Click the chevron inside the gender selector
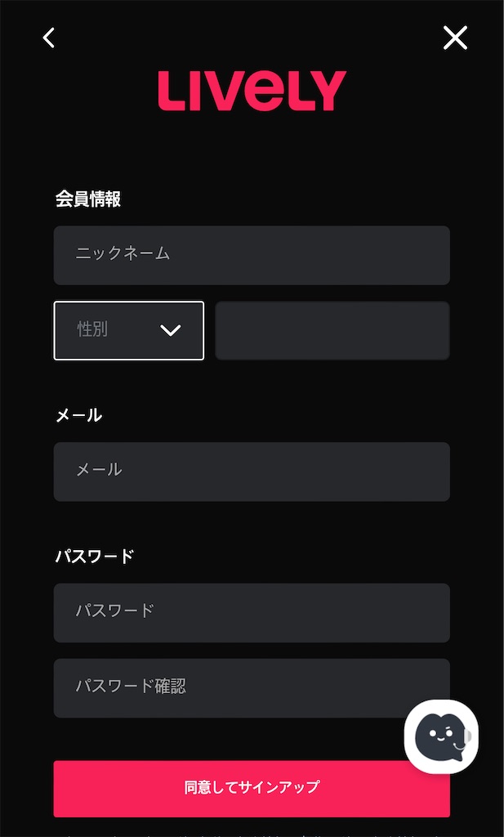 [x=171, y=330]
